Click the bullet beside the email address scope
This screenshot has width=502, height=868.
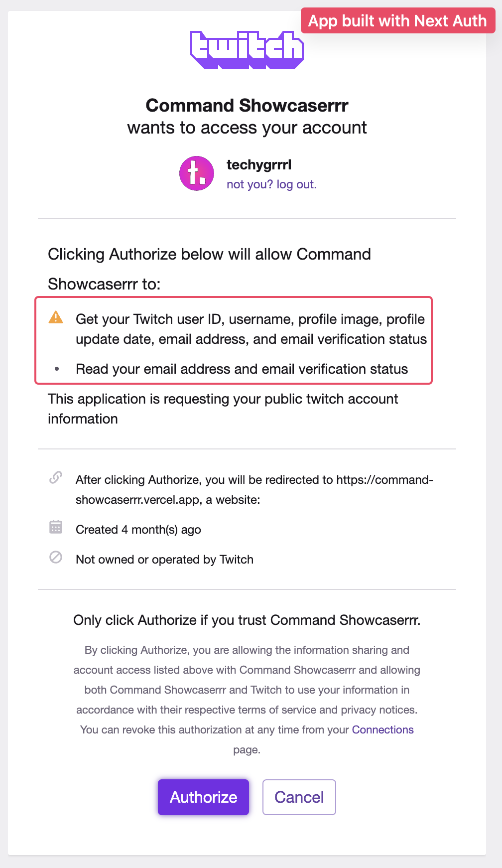tap(56, 369)
